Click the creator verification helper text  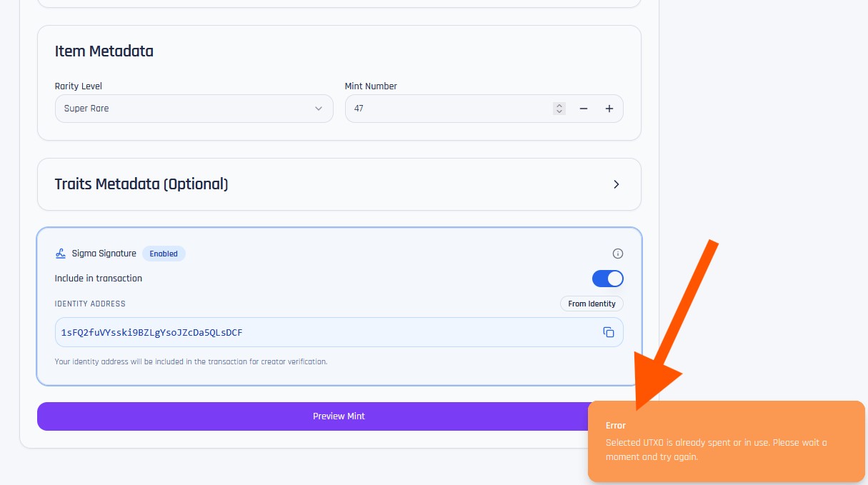coord(191,361)
